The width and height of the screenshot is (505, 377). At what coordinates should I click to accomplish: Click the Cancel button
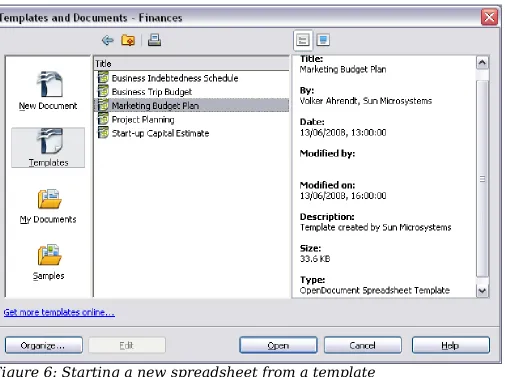[x=363, y=345]
